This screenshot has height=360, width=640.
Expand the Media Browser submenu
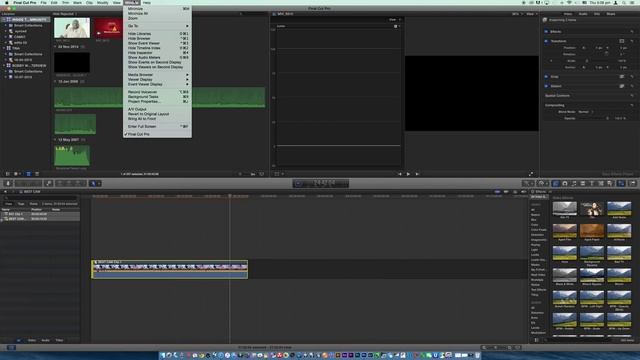click(x=157, y=75)
